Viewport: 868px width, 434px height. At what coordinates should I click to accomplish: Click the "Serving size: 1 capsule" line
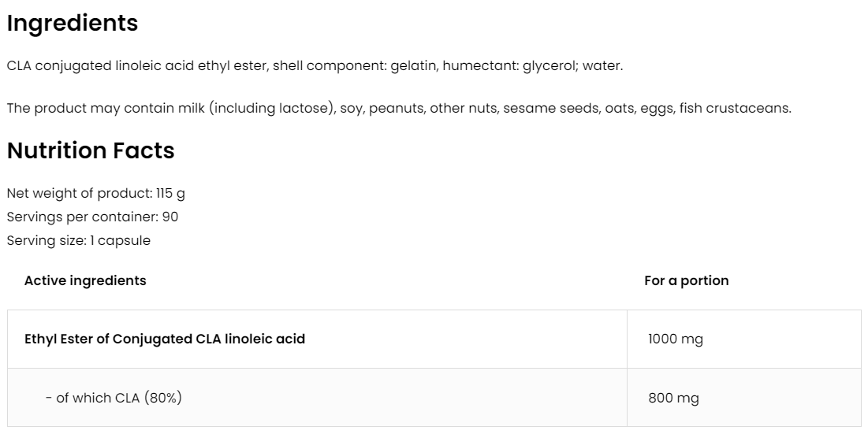pyautogui.click(x=78, y=240)
